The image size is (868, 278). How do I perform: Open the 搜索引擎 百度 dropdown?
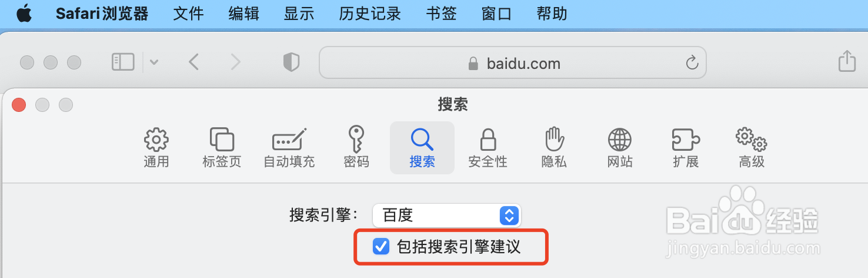[x=447, y=216]
